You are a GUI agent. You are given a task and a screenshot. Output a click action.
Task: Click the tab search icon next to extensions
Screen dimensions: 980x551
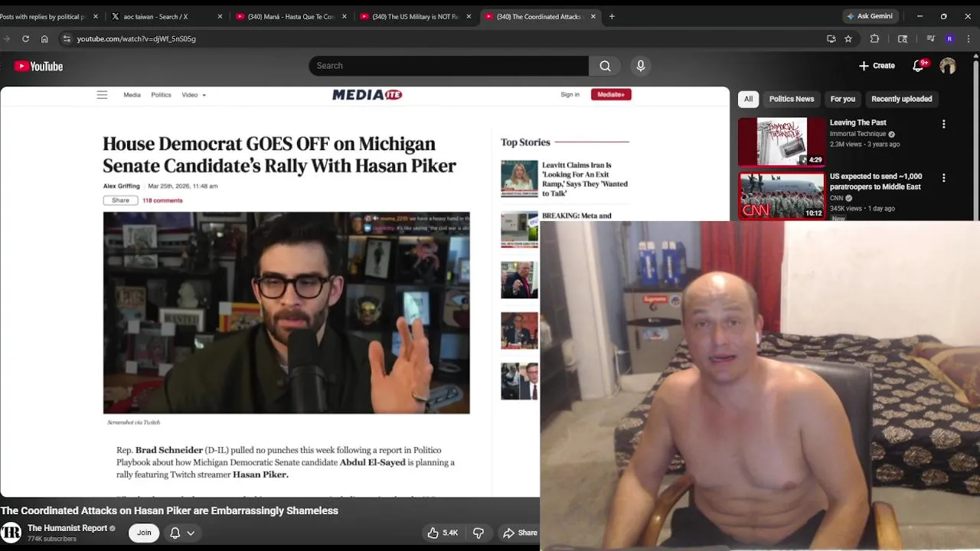(x=903, y=38)
